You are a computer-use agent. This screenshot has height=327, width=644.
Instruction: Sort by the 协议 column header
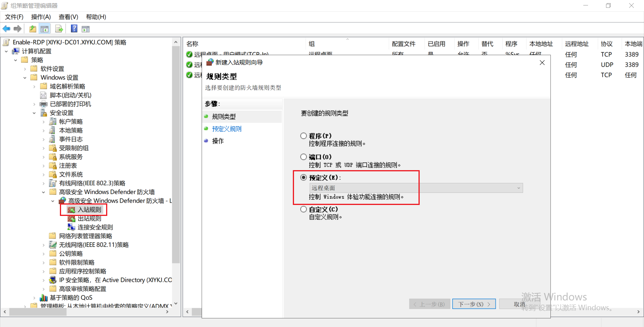[609, 44]
